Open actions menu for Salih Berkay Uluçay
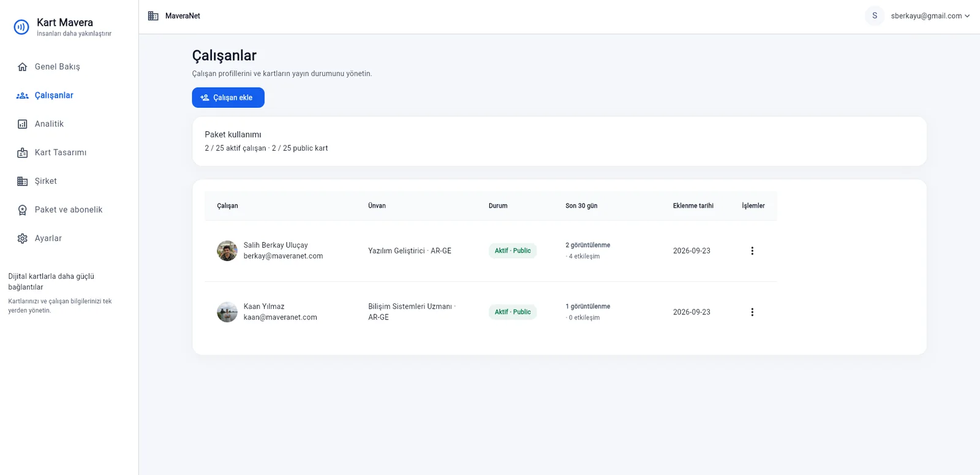 coord(752,251)
